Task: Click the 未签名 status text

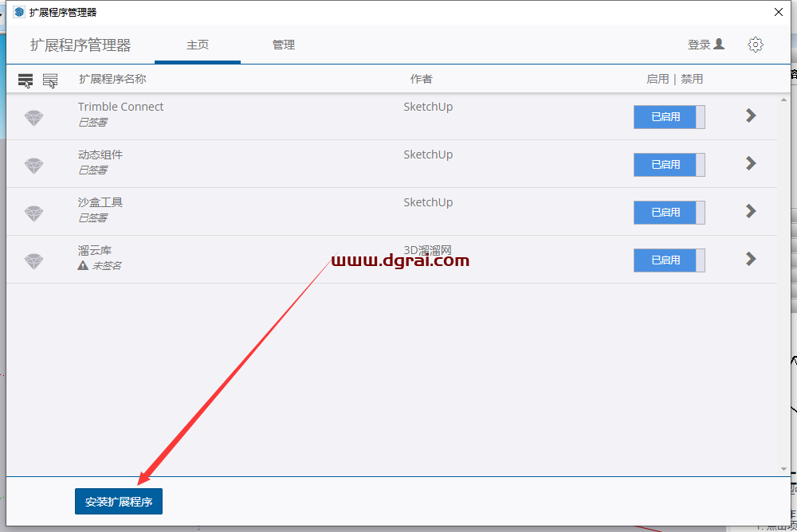Action: coord(107,266)
